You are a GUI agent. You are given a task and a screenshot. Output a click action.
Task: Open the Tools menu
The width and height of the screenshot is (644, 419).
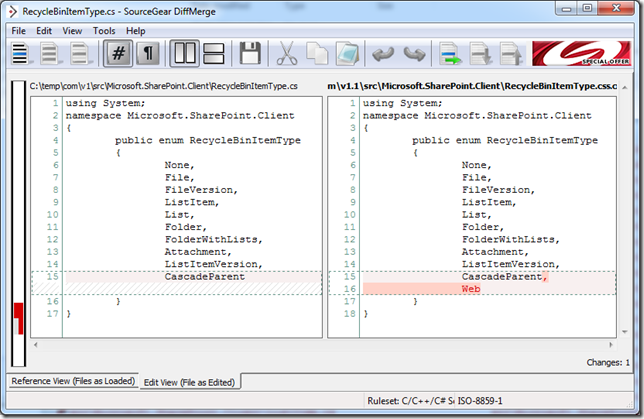point(104,31)
